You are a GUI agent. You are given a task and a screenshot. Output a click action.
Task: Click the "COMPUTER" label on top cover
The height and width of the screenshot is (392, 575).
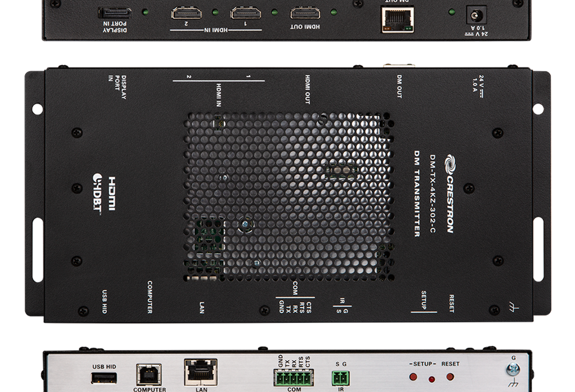point(149,297)
